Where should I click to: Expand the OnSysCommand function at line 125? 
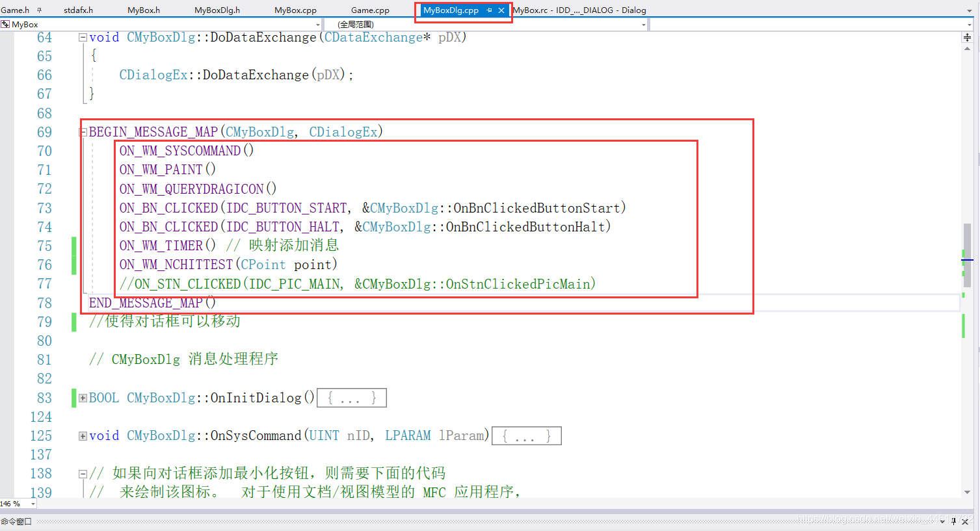[83, 436]
